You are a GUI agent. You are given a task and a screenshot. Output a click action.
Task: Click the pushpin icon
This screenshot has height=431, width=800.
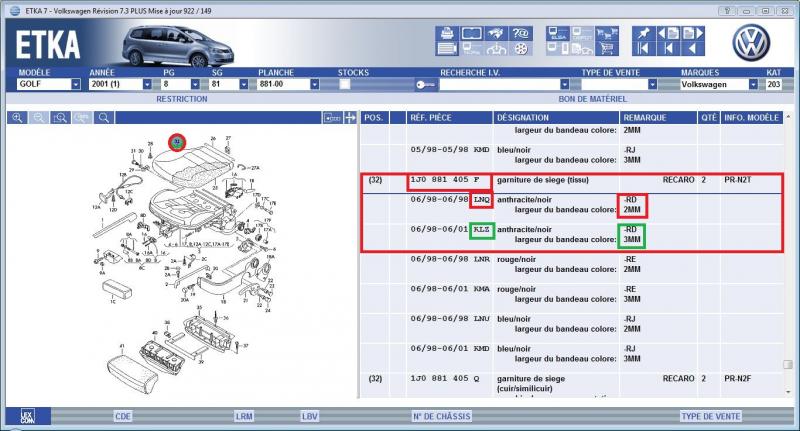click(x=643, y=33)
